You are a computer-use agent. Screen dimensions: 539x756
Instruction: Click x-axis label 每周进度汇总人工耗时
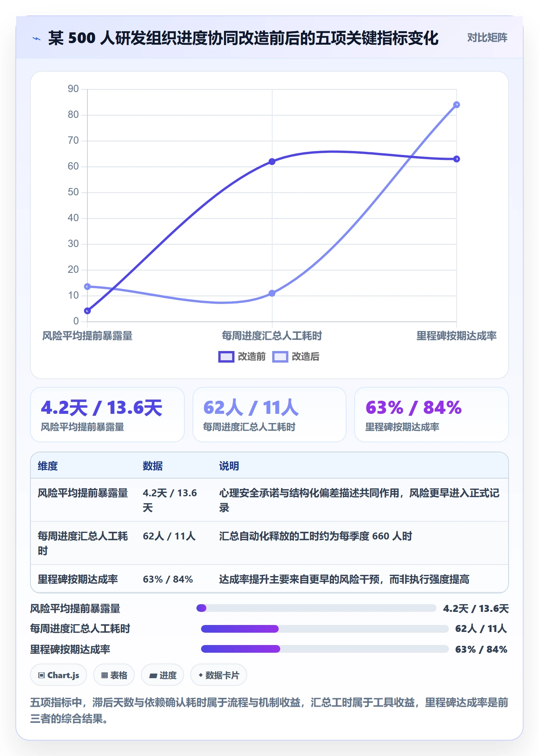(272, 336)
